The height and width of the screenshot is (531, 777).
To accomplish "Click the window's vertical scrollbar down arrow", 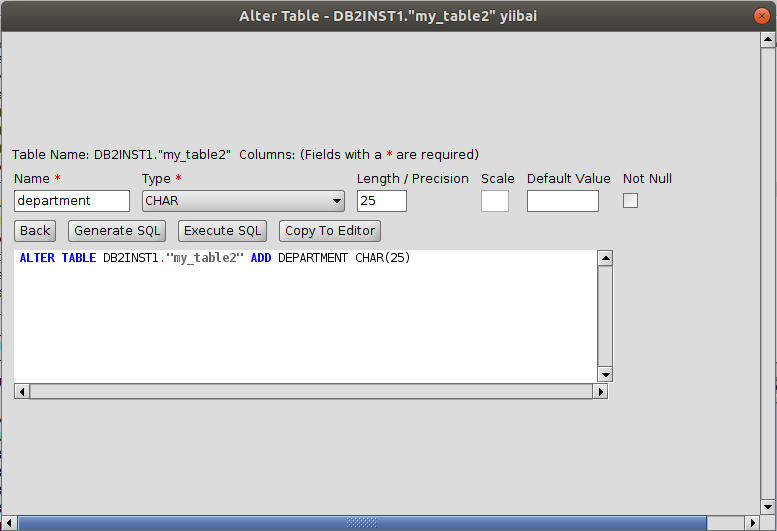I will [767, 506].
